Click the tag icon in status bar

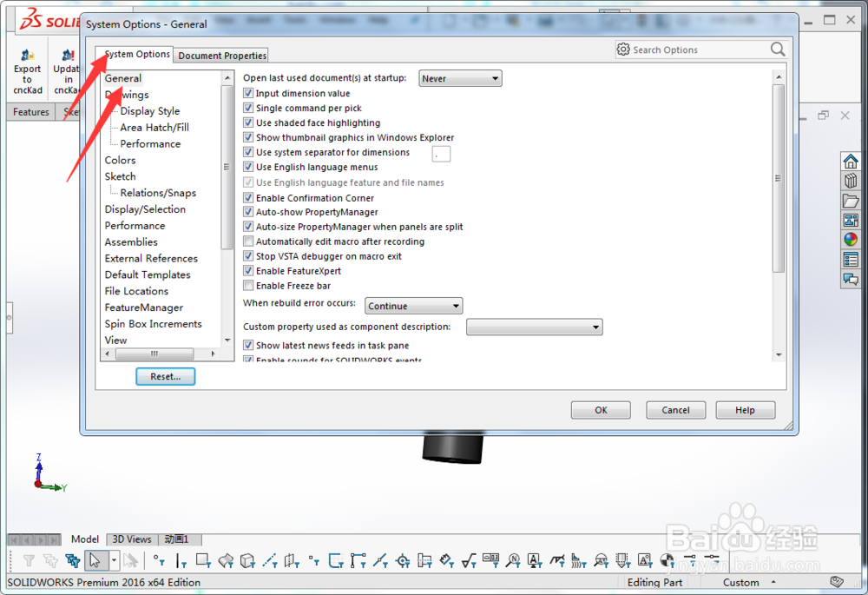point(837,582)
